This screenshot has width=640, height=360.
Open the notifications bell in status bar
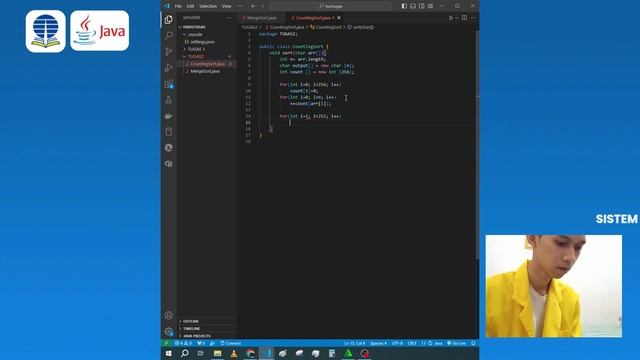(473, 343)
